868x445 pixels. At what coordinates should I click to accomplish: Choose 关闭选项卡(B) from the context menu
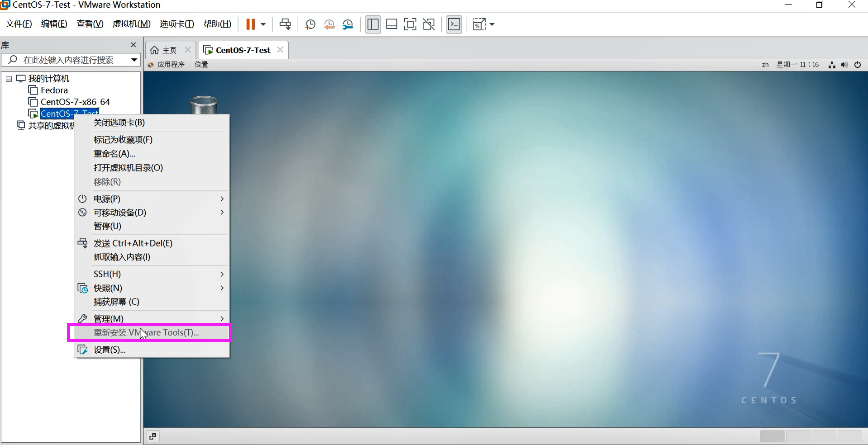pyautogui.click(x=152, y=123)
